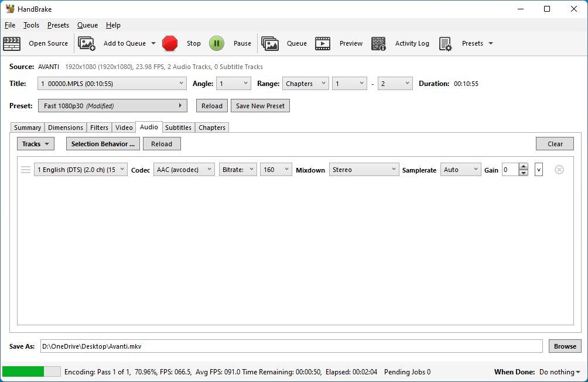Expand the toolbar Presets dropdown arrow

[x=491, y=43]
